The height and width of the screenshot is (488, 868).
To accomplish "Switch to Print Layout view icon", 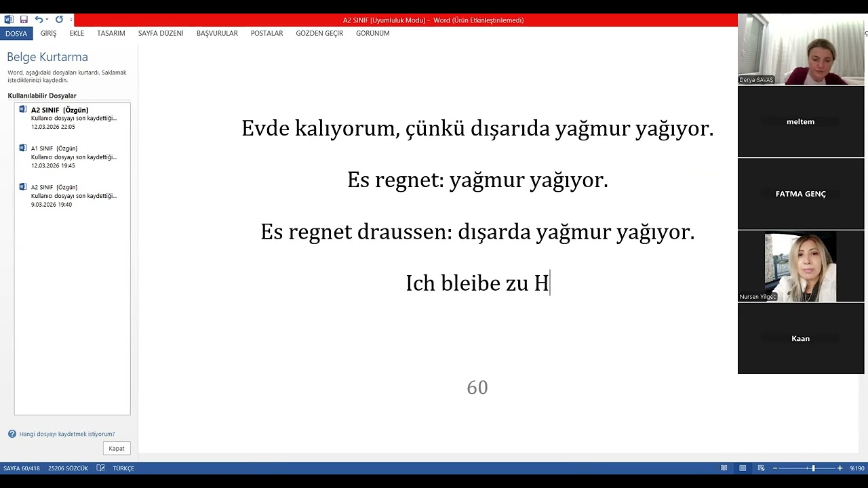I will tap(743, 468).
